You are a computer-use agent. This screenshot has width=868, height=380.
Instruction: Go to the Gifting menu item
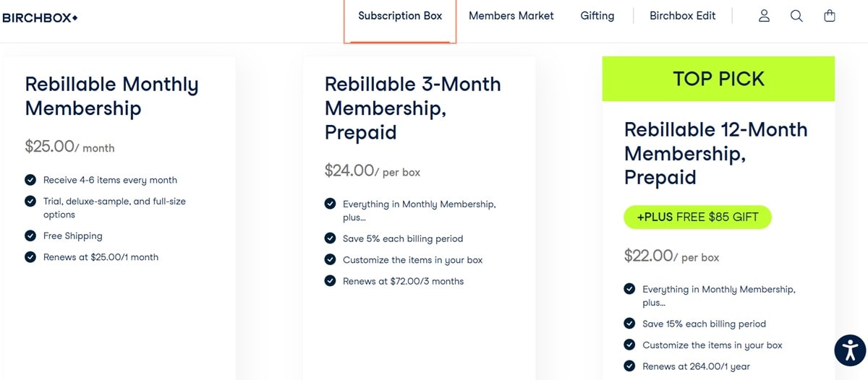point(597,16)
